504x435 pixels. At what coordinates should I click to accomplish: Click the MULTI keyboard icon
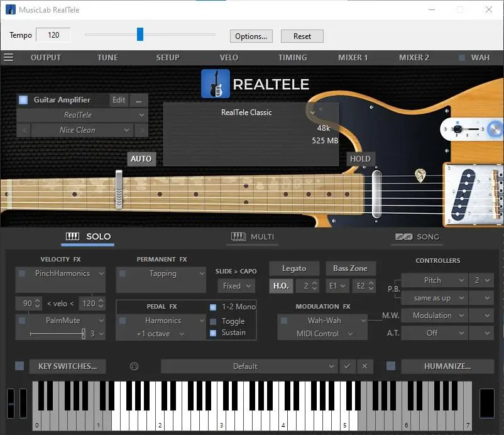click(239, 237)
